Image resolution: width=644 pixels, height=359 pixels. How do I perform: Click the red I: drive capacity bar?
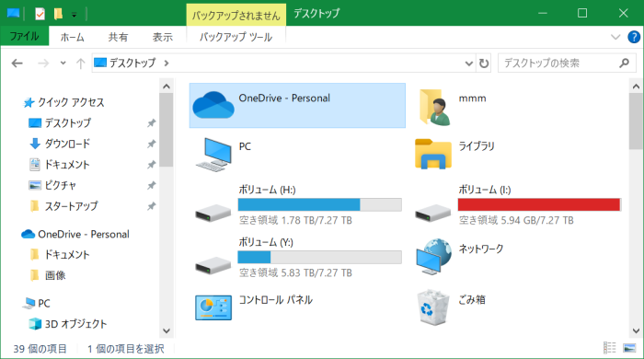pyautogui.click(x=539, y=204)
